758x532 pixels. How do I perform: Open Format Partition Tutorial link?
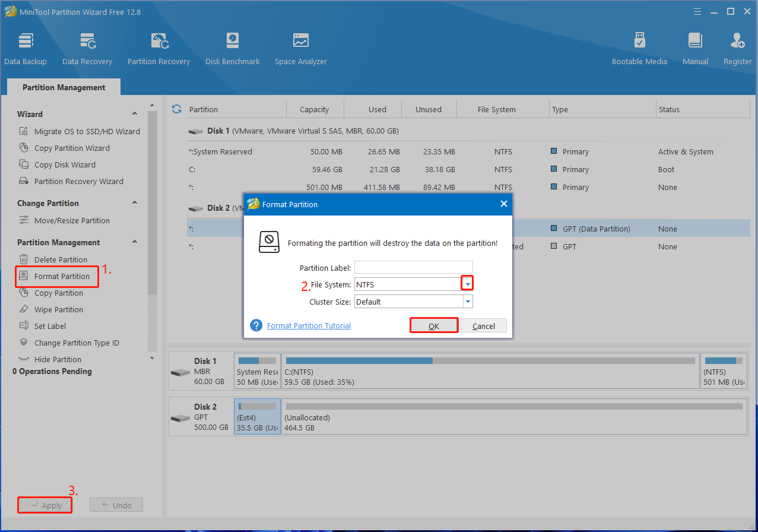[309, 325]
